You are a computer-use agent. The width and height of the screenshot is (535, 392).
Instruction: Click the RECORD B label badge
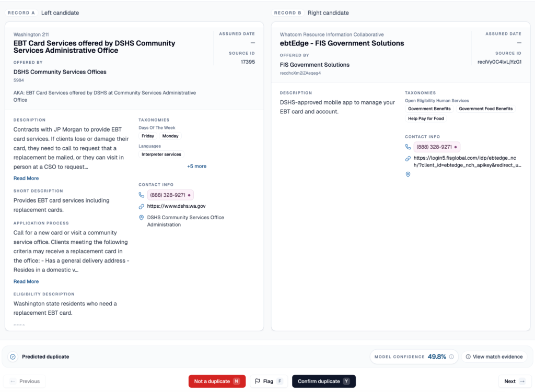pyautogui.click(x=288, y=13)
